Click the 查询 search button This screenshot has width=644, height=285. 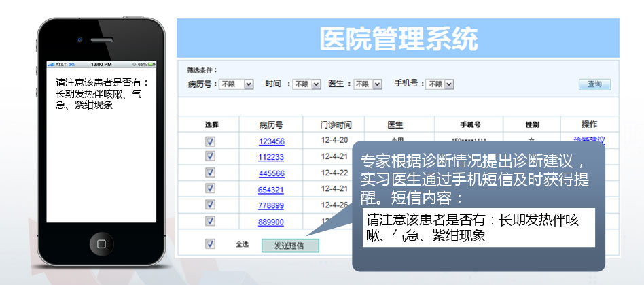coord(594,84)
